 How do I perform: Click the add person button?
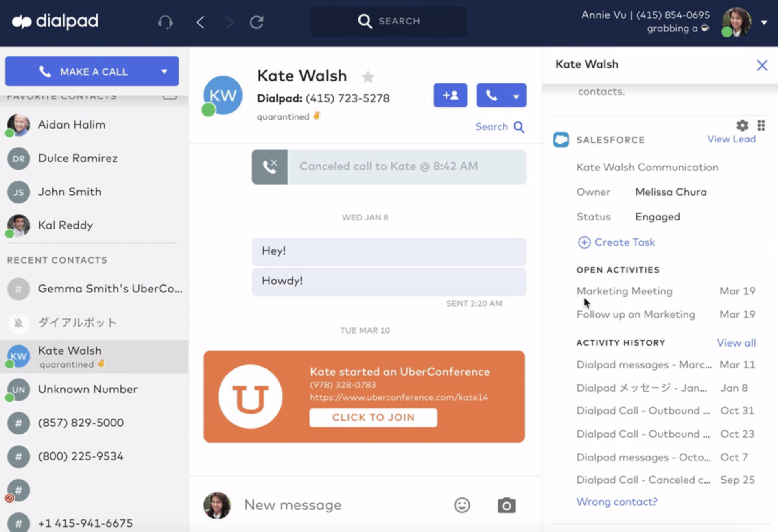pos(450,95)
